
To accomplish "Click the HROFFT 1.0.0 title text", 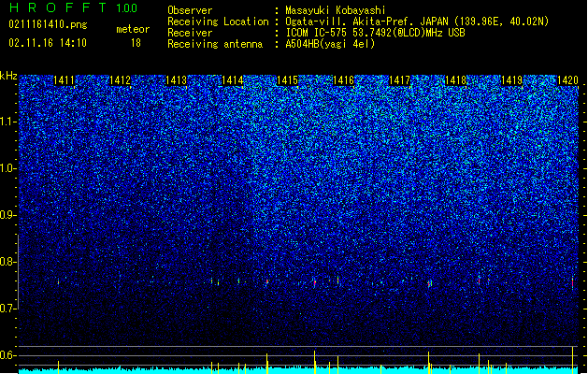I will [73, 7].
